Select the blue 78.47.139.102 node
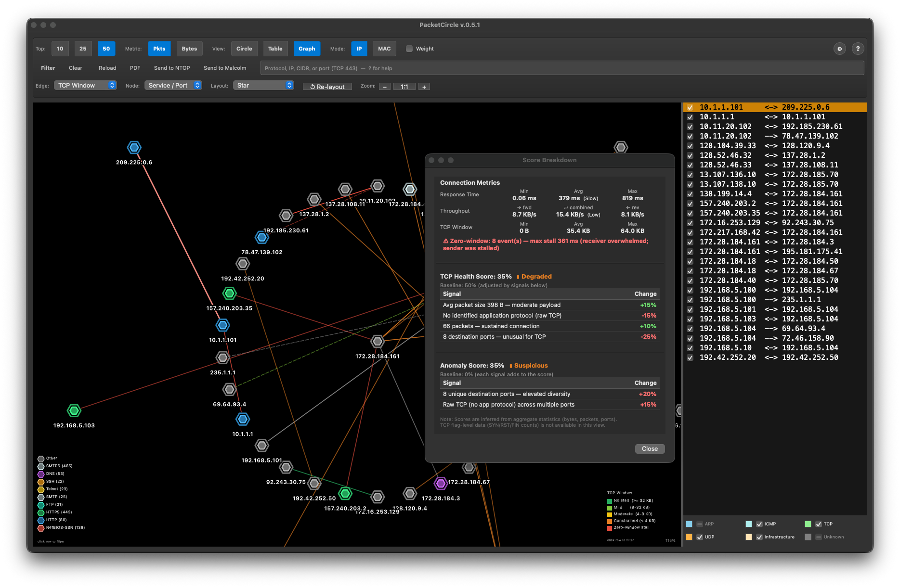900x588 pixels. [261, 237]
